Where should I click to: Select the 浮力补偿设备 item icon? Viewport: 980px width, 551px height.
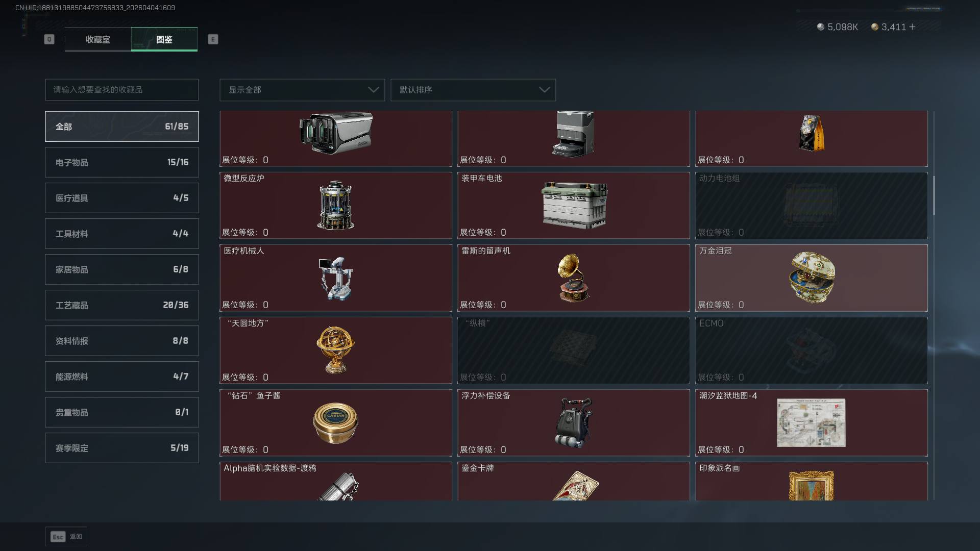pos(574,422)
